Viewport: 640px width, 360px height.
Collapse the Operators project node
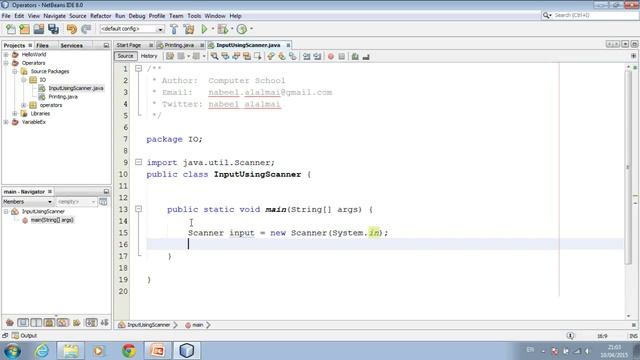pyautogui.click(x=6, y=63)
